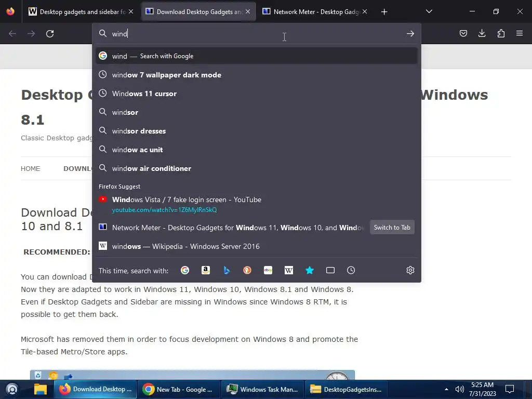This screenshot has width=532, height=399.
Task: Click Switch to Tab button
Action: (x=392, y=228)
